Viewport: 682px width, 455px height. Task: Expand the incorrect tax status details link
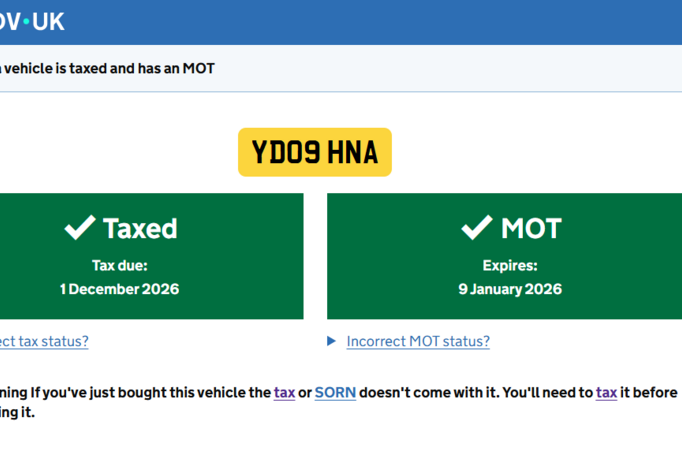[x=44, y=341]
